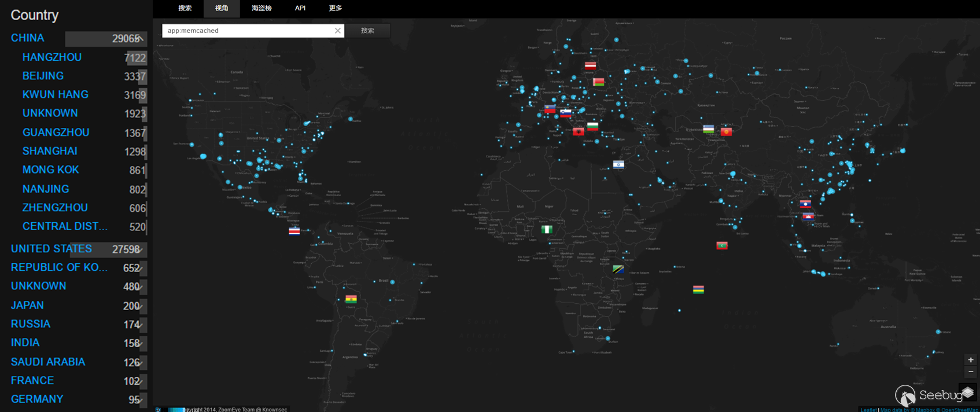Click the Israel flag marker on map
This screenshot has width=980, height=412.
618,164
